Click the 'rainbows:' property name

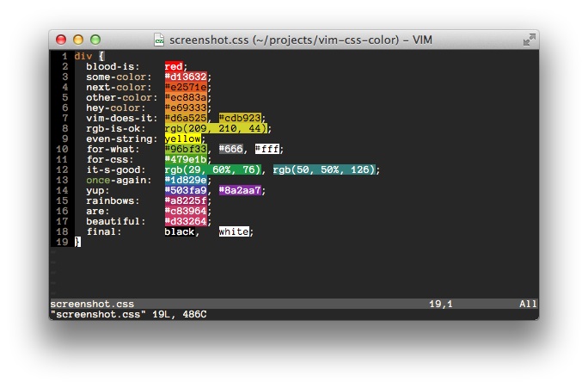coord(110,200)
